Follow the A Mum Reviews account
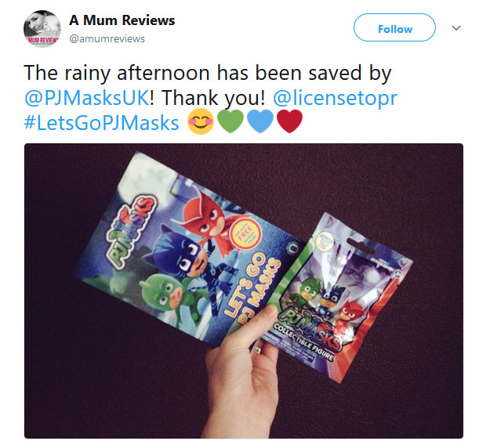 (x=394, y=27)
